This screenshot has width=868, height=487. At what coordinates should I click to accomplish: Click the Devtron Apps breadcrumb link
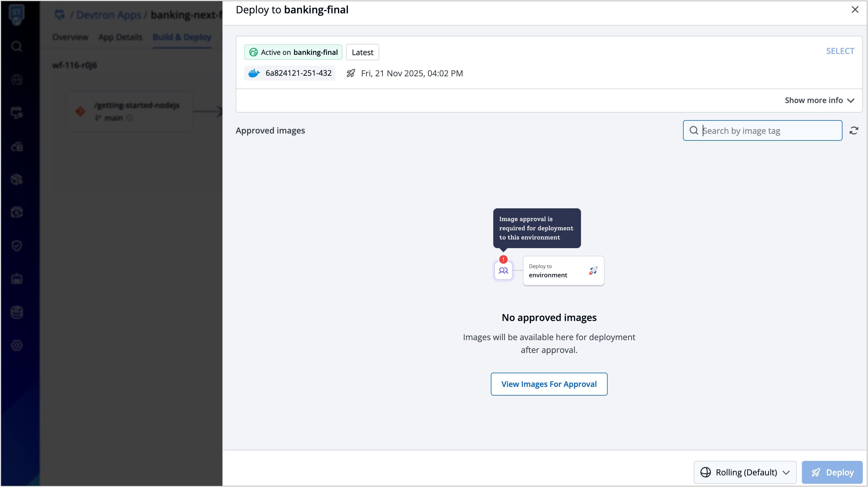pyautogui.click(x=108, y=15)
